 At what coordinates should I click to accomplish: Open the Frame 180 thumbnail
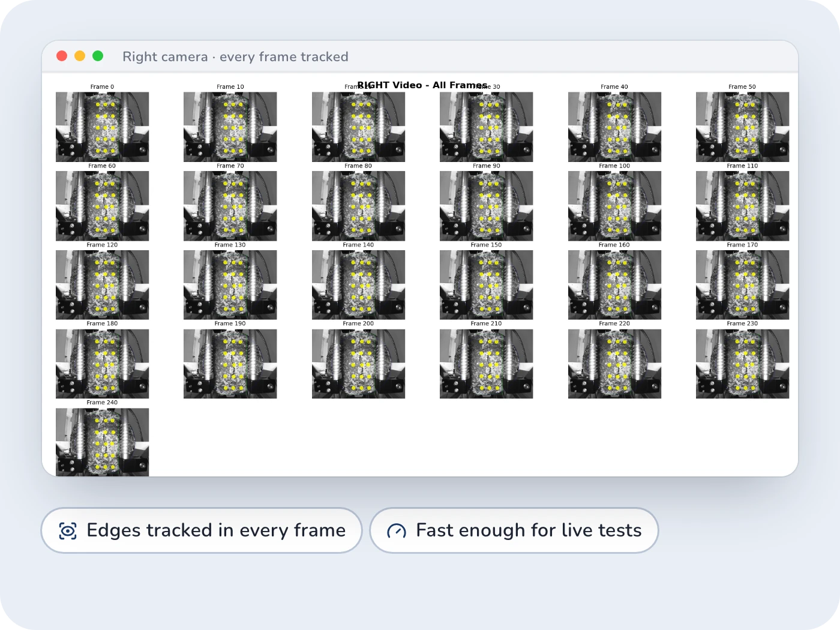(x=103, y=364)
